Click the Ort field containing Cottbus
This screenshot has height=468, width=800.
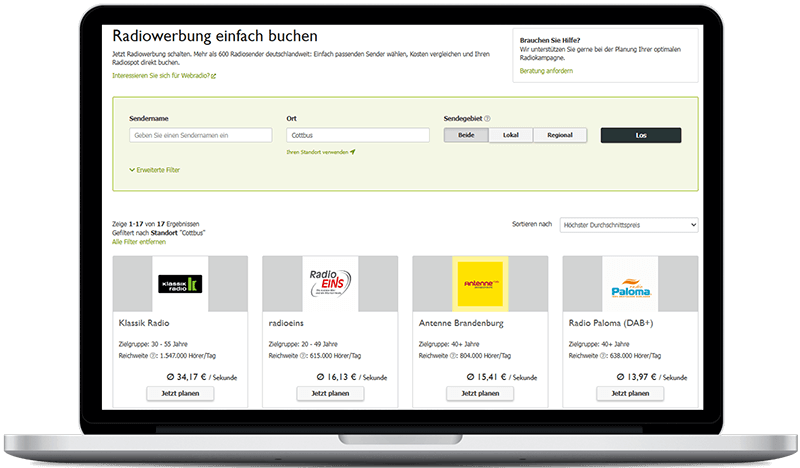point(358,135)
